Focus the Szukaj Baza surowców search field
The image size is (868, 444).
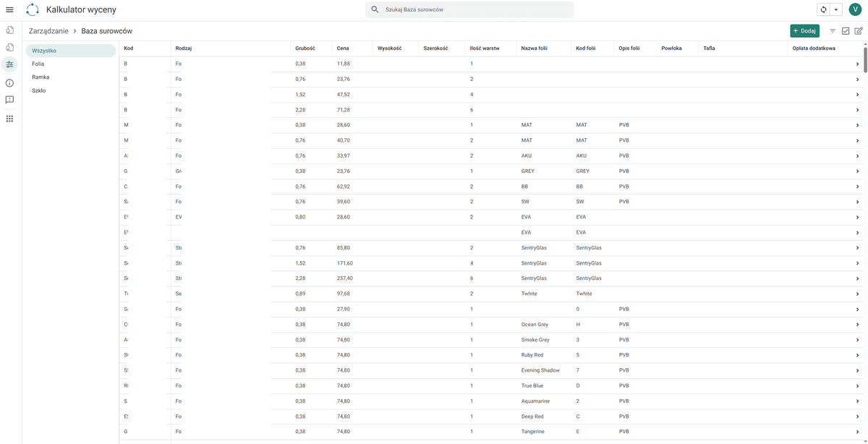coord(469,10)
